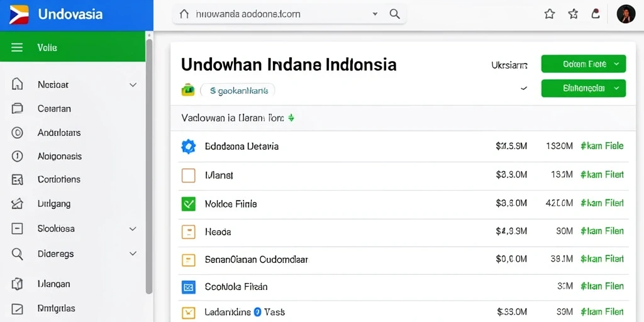Click the second star icon in the browser toolbar

click(x=573, y=14)
